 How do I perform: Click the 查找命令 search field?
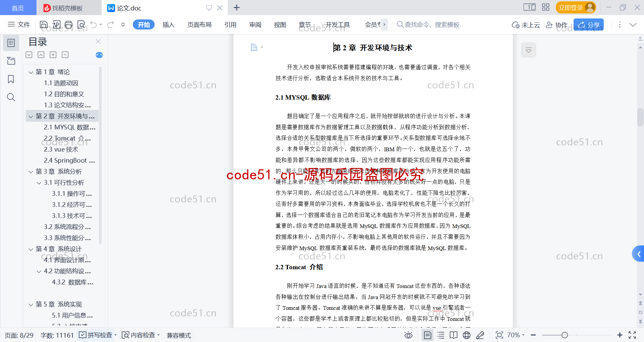[428, 24]
